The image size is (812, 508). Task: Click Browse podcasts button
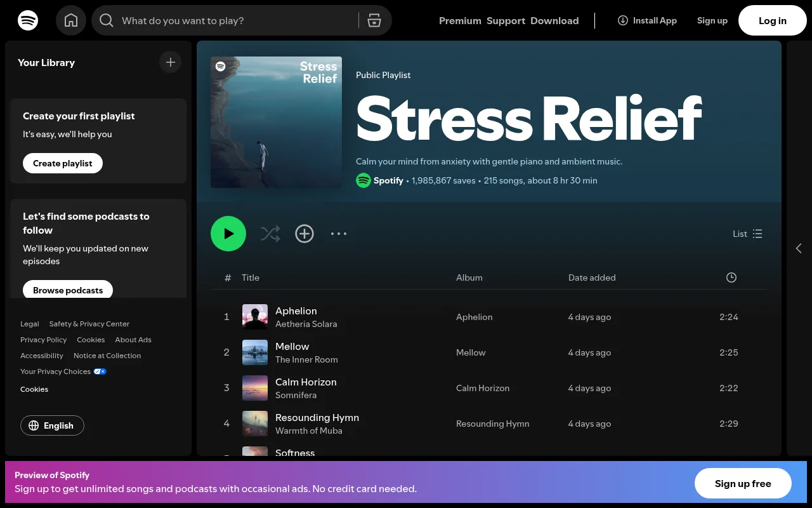68,290
